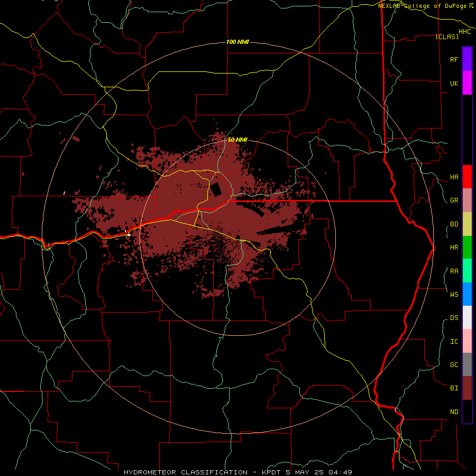Click the WS blue legend swatch
This screenshot has height=476, width=476.
[x=467, y=294]
